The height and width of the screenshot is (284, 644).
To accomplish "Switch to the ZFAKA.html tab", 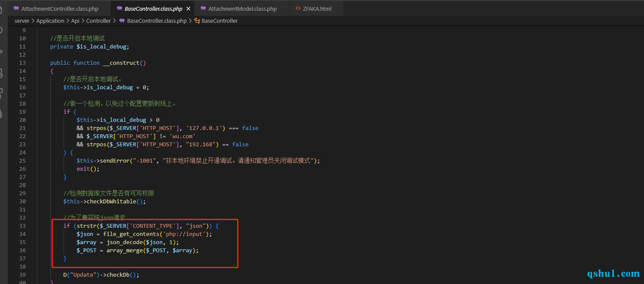I will coord(318,9).
